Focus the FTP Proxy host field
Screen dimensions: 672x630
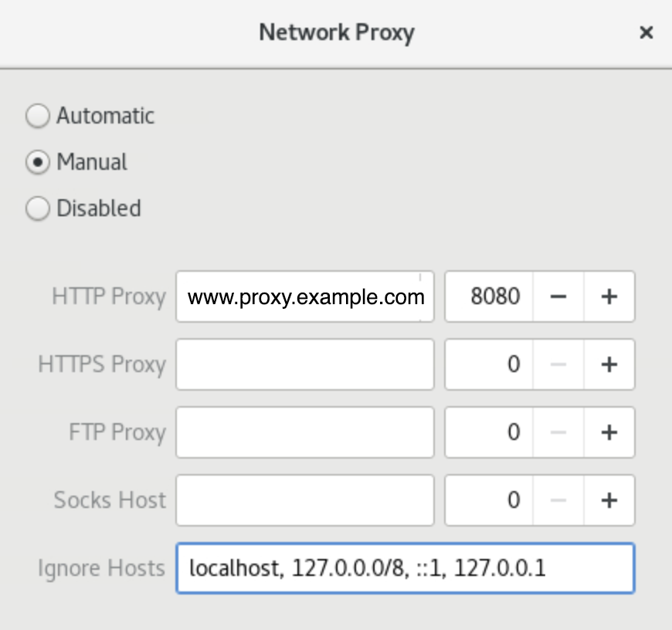click(x=305, y=432)
